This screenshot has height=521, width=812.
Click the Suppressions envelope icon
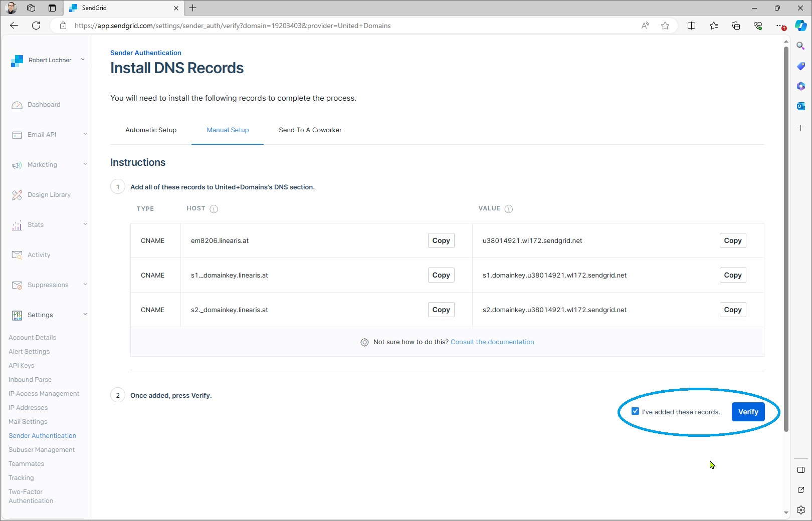pos(17,286)
